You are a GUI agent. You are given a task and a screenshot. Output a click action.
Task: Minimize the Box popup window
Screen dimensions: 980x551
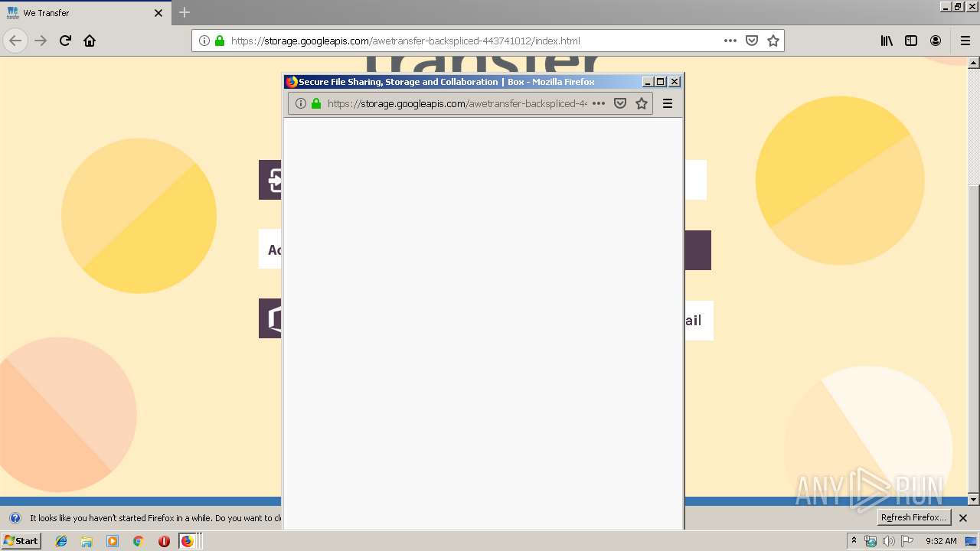point(648,82)
